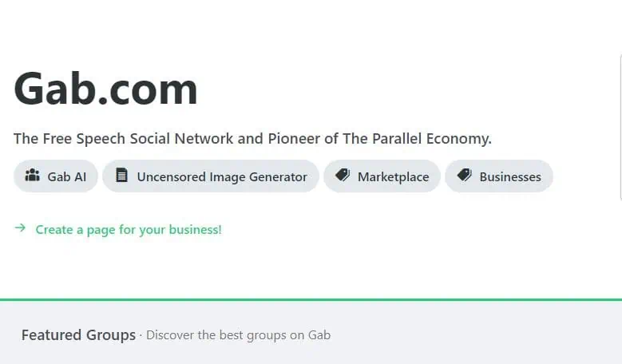Click the panel edge on the right side

[x=620, y=127]
